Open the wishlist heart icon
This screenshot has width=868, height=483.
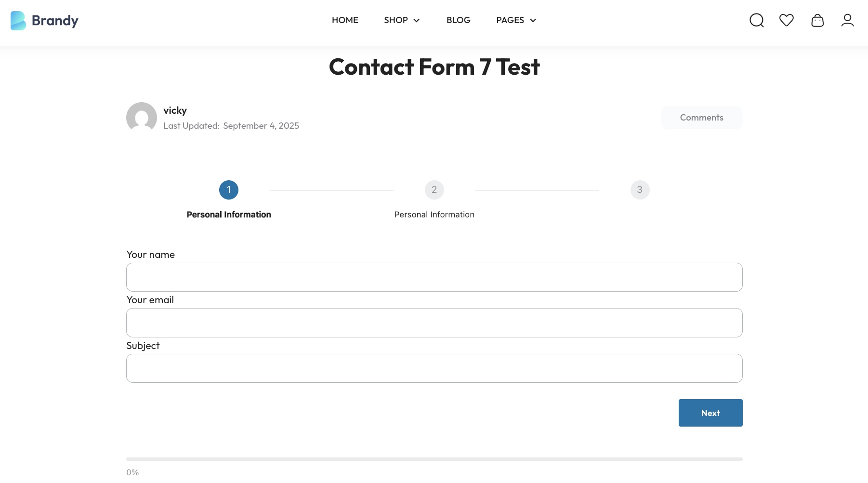pyautogui.click(x=787, y=20)
